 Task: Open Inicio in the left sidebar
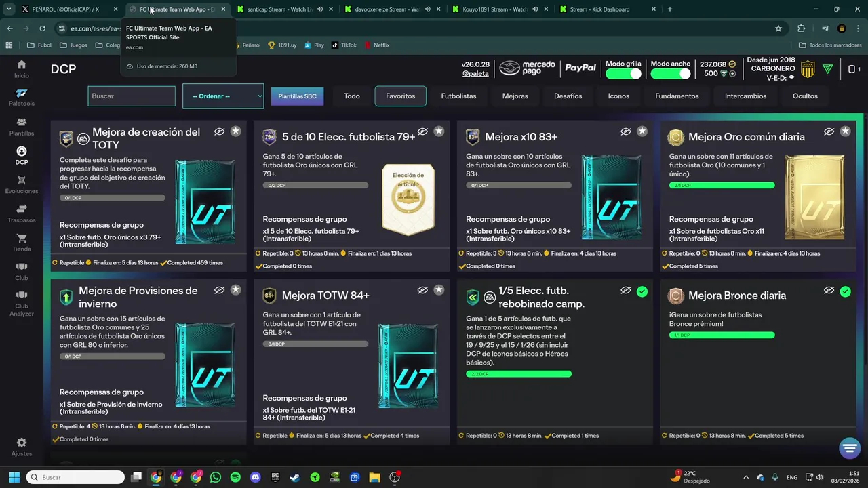tap(22, 68)
